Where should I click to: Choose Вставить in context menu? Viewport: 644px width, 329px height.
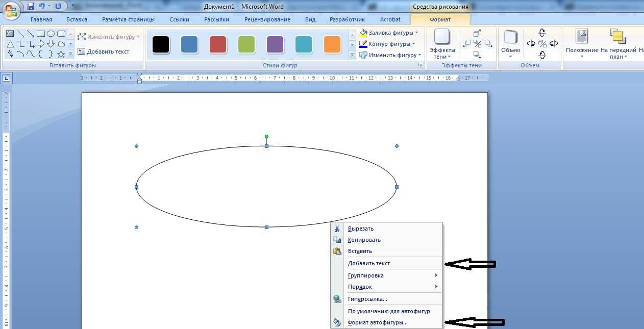pyautogui.click(x=386, y=251)
